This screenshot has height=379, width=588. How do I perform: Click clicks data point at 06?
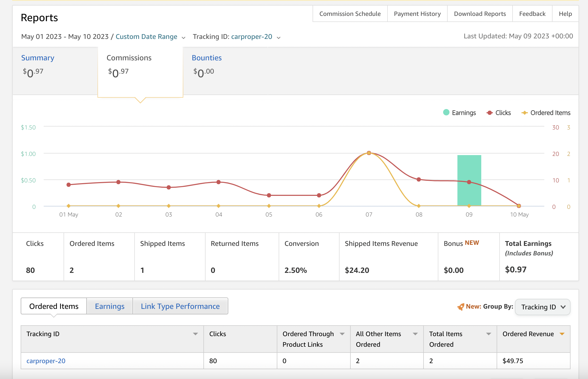tap(319, 195)
